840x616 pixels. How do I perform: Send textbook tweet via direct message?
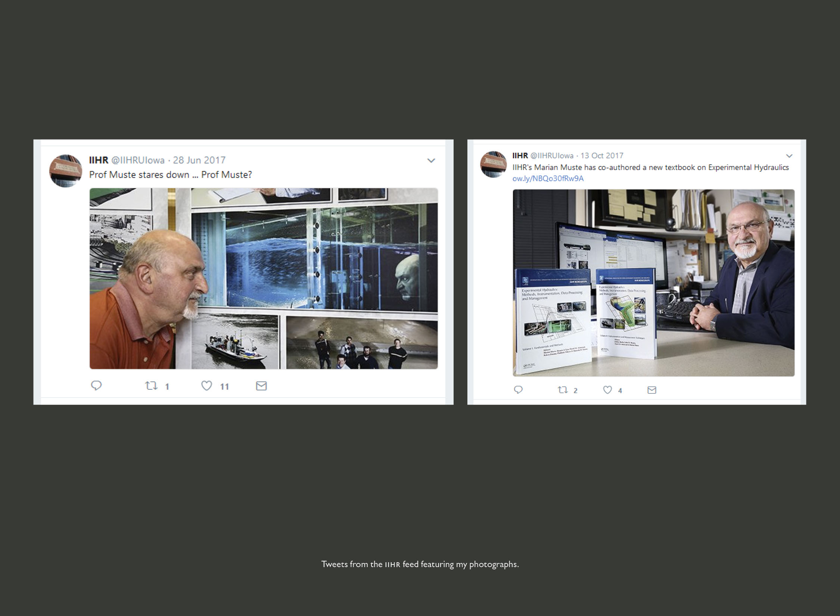pyautogui.click(x=651, y=390)
